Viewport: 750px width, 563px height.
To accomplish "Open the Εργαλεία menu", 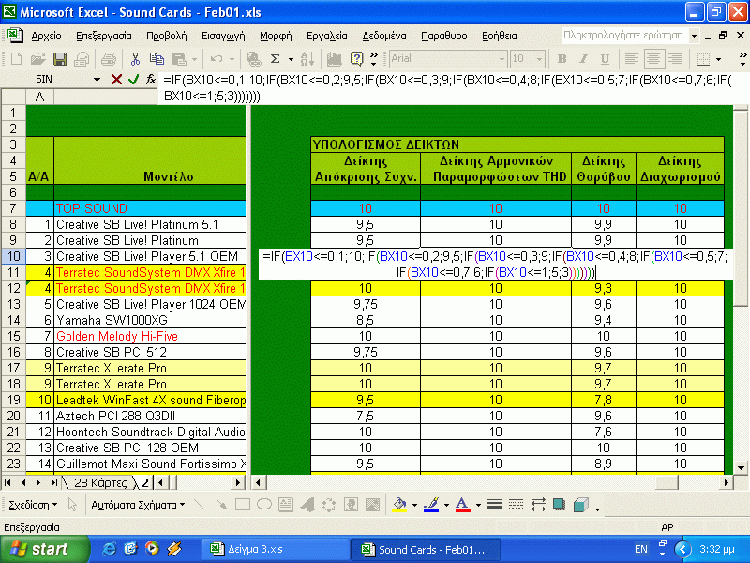I will (x=327, y=36).
